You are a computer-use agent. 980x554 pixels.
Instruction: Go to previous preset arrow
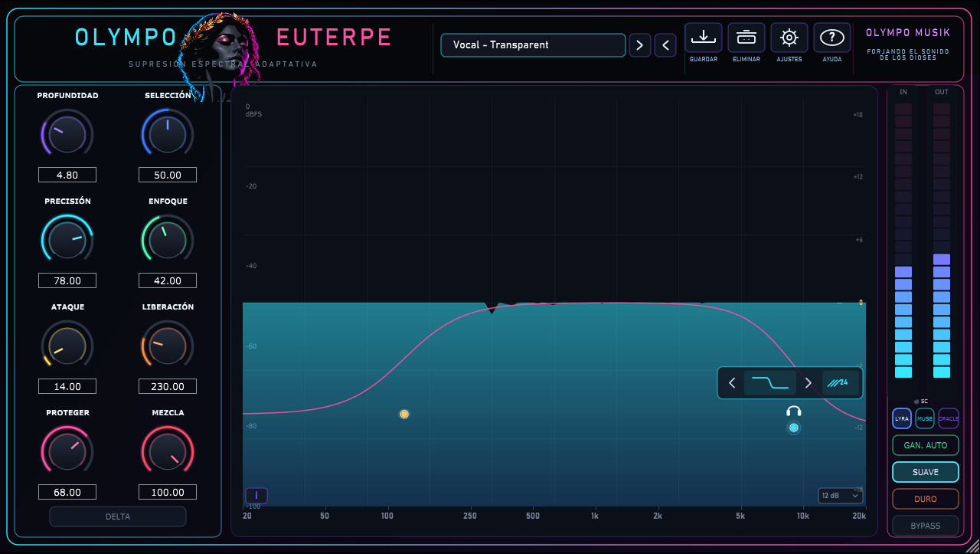665,45
